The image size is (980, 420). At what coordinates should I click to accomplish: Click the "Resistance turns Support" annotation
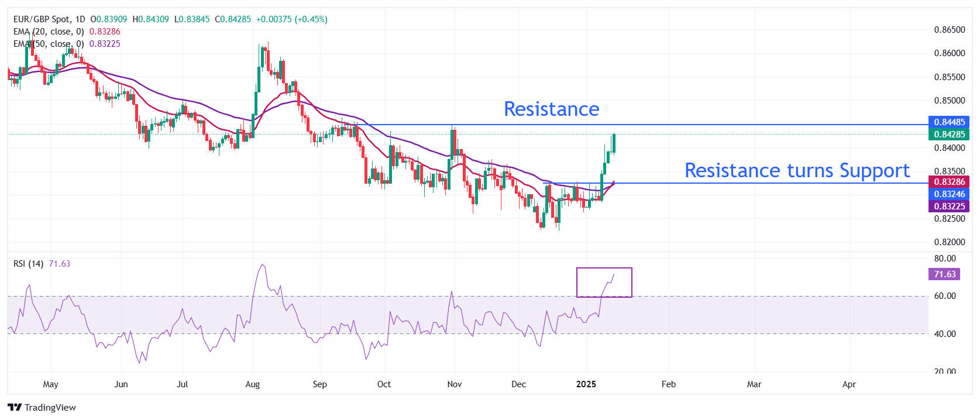pos(797,171)
